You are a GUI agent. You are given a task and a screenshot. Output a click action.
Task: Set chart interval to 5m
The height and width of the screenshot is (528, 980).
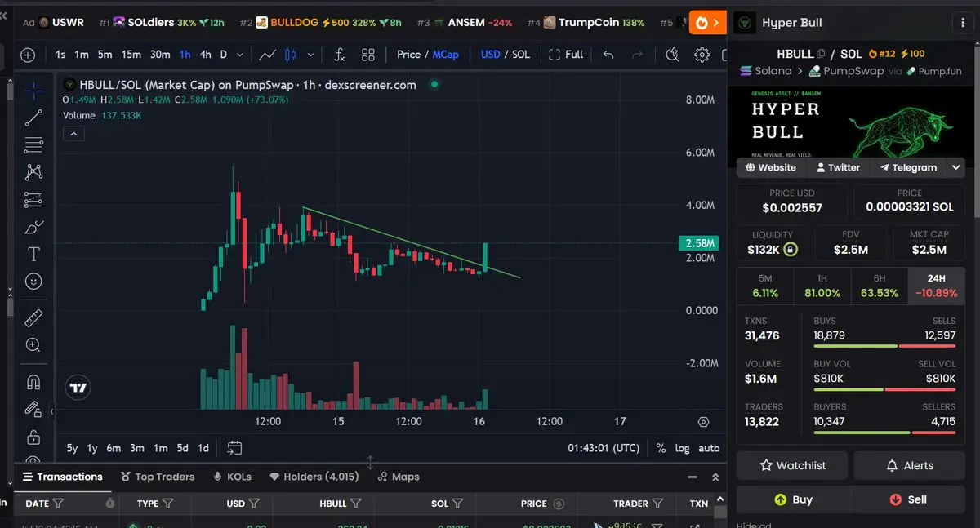(105, 55)
